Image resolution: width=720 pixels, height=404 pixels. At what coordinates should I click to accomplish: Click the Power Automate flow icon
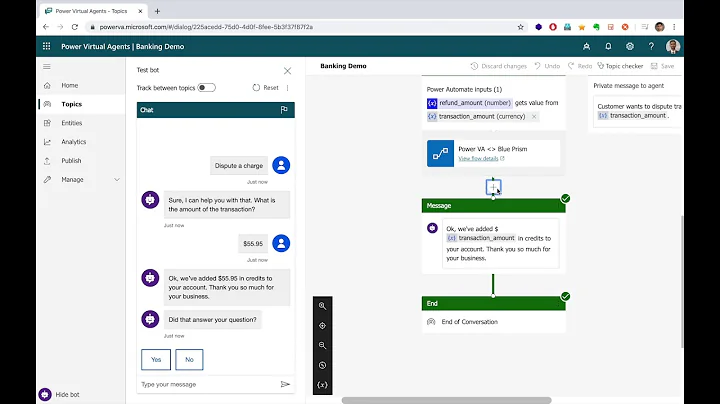(440, 153)
